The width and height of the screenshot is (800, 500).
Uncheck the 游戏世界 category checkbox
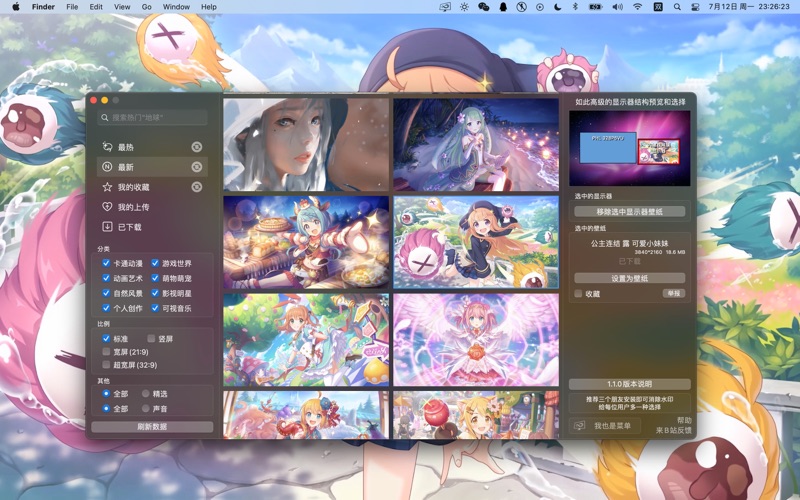(x=155, y=263)
